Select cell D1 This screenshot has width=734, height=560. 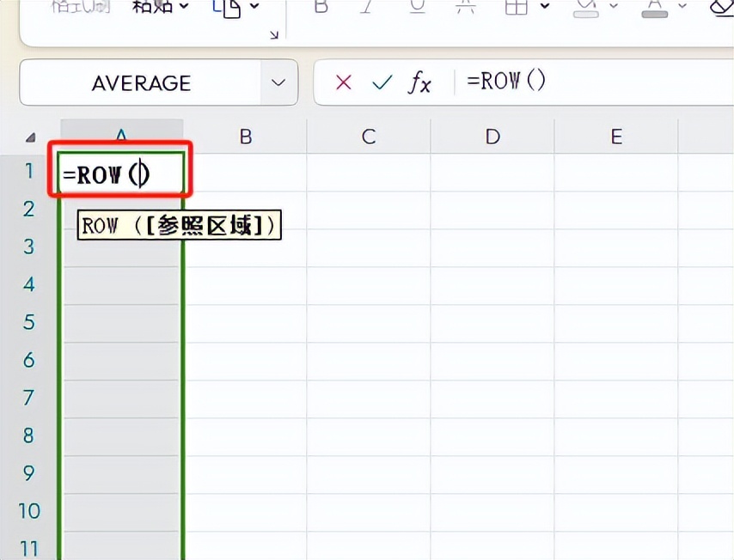[x=492, y=172]
